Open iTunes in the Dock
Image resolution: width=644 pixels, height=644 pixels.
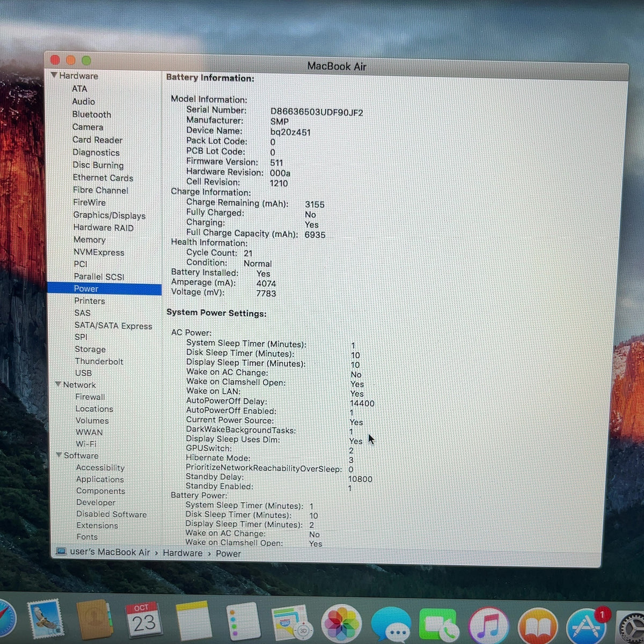488,626
